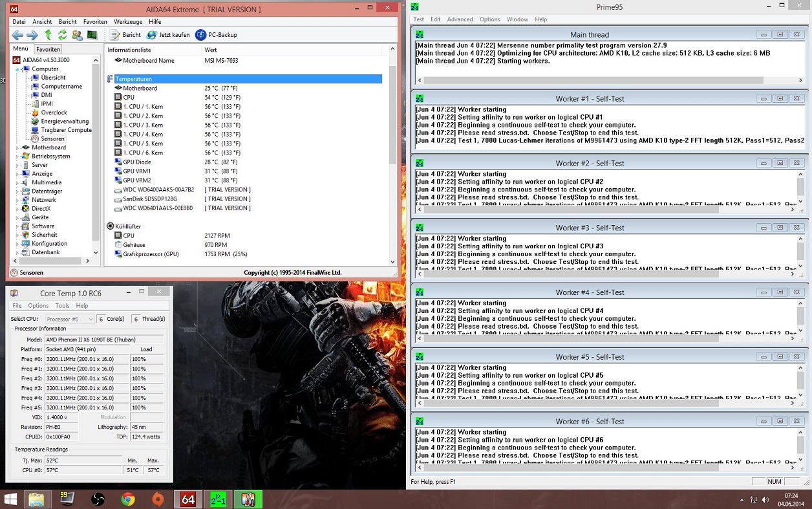The width and height of the screenshot is (812, 509).
Task: Click the AIDA64 tree horizontal scrollbar
Action: tap(51, 261)
